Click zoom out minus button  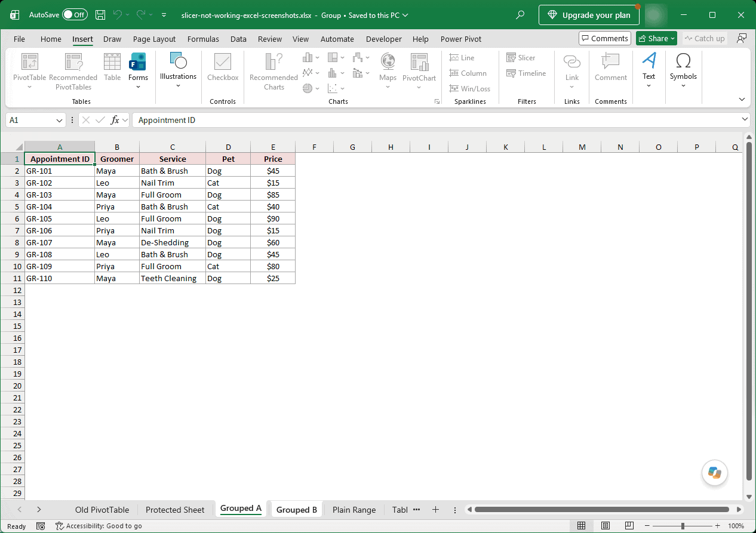[x=647, y=526]
